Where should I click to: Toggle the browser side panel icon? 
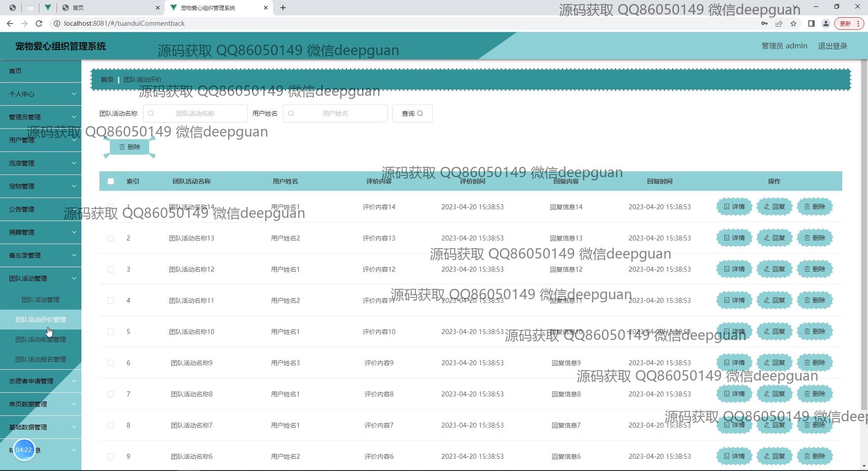point(811,24)
